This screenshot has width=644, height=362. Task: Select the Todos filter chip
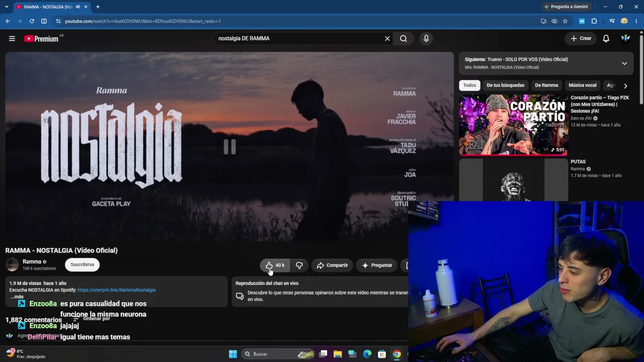[469, 85]
